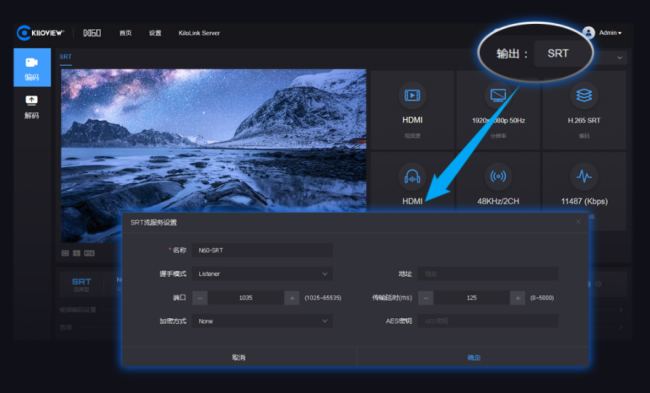Expand the Listener handshake mode dropdown

pos(262,274)
